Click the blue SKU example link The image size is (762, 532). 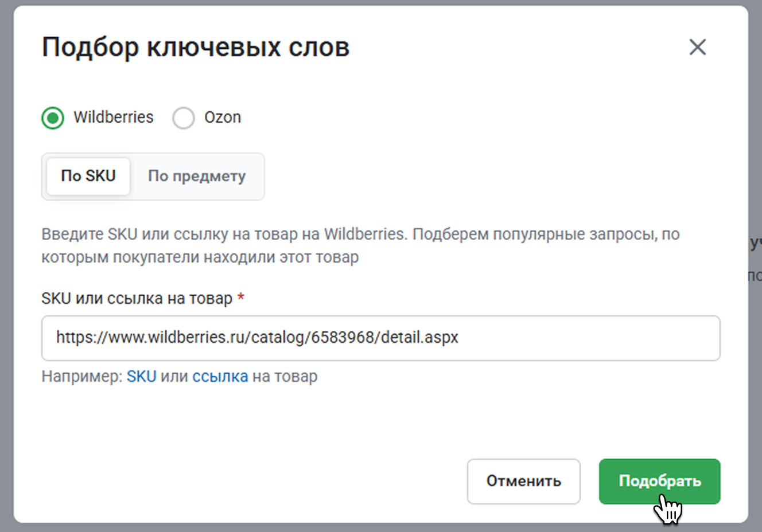[x=141, y=377]
